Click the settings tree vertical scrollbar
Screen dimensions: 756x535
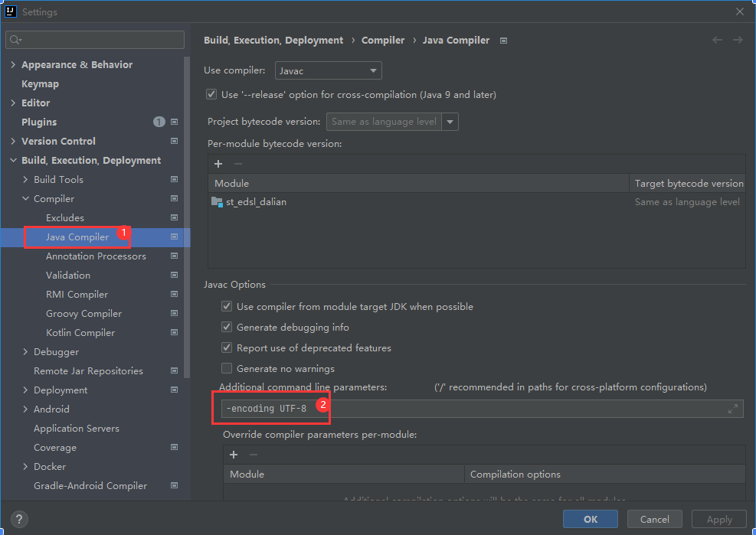click(x=187, y=217)
